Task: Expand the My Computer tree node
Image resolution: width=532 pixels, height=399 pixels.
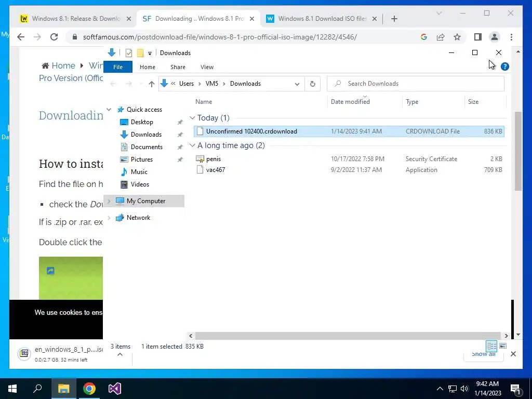Action: [109, 201]
